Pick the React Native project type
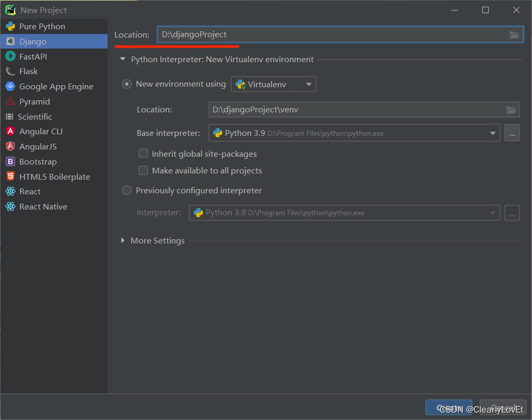532x420 pixels. (54, 206)
